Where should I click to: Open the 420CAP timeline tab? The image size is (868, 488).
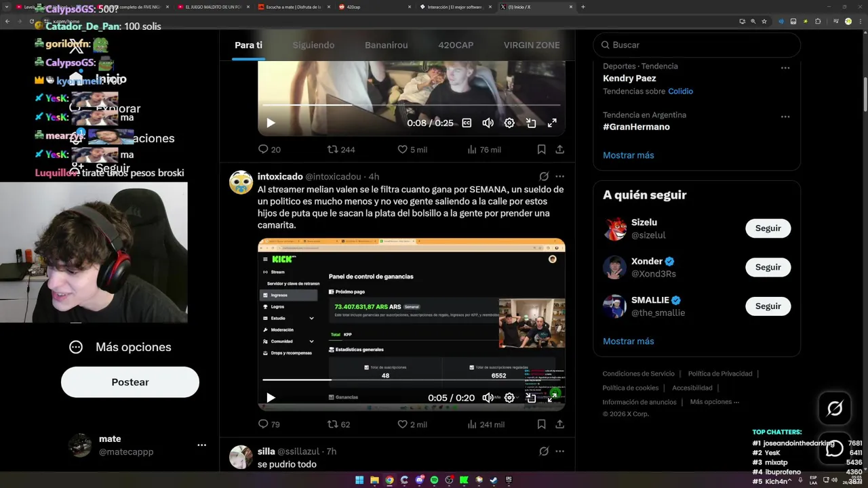456,45
